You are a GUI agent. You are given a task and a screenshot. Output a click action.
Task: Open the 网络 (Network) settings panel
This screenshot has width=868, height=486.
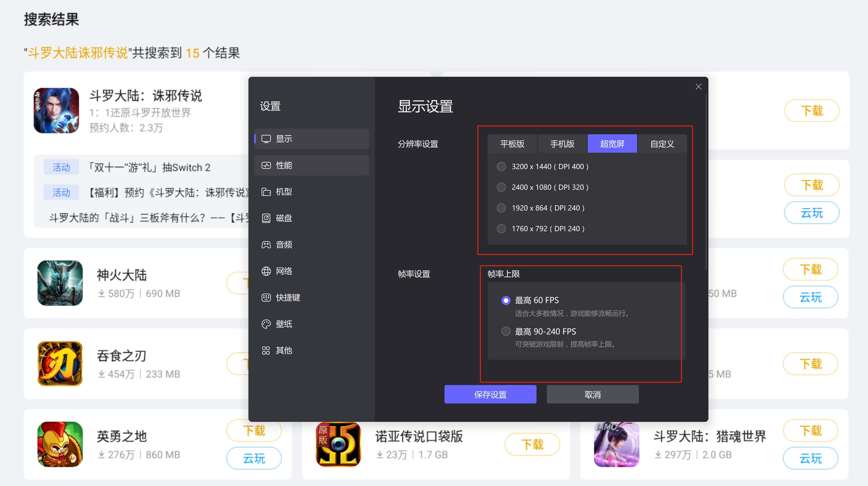(x=311, y=271)
